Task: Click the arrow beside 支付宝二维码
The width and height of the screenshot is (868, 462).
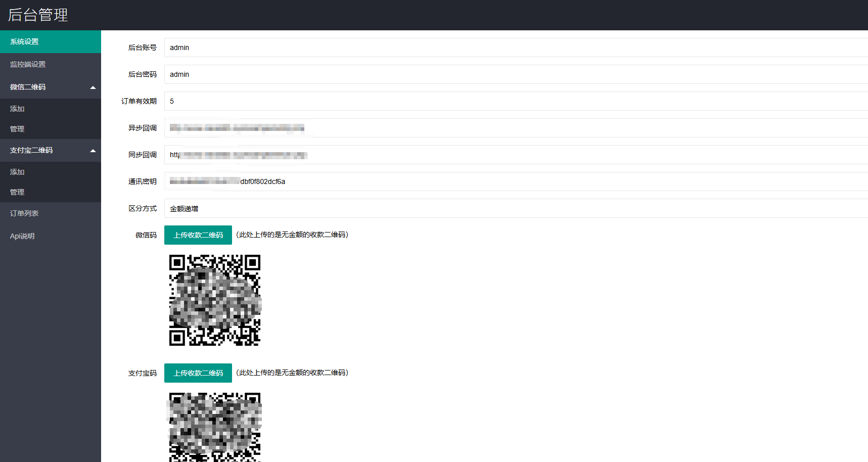Action: point(93,151)
